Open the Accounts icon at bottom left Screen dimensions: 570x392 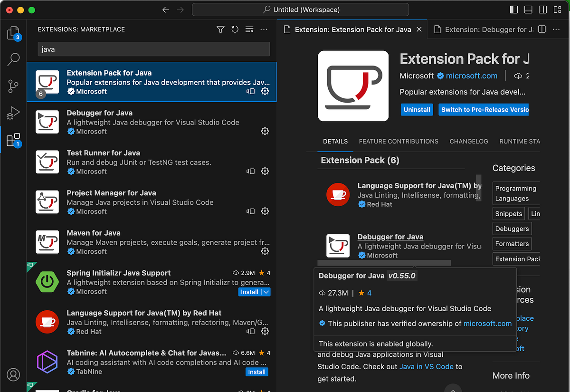[x=13, y=374]
